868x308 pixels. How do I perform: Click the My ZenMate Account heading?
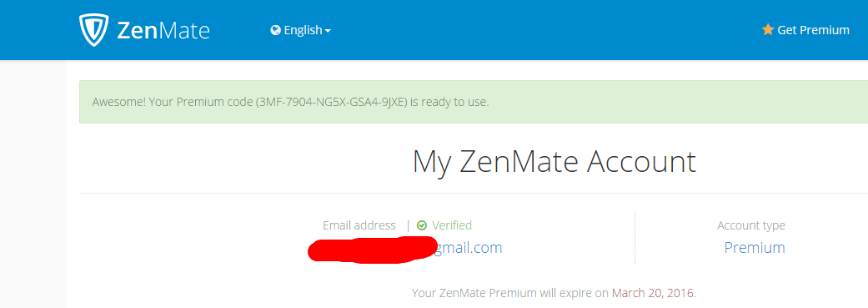pos(554,162)
